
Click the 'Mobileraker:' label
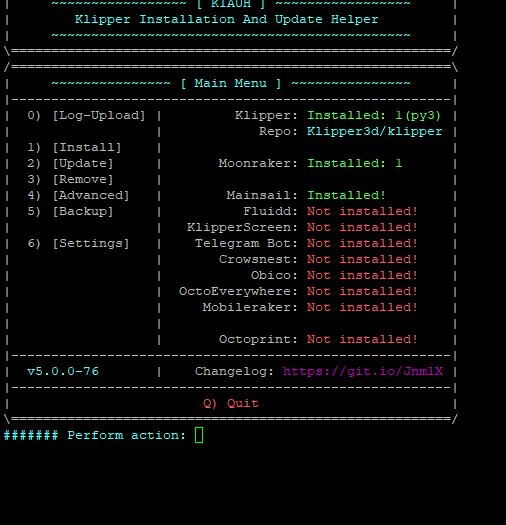(250, 308)
